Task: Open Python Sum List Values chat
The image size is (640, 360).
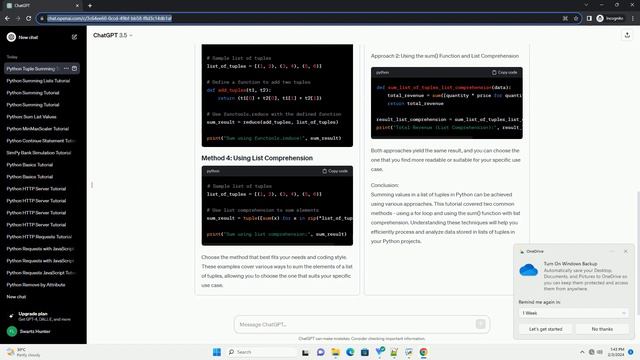Action: pos(31,117)
